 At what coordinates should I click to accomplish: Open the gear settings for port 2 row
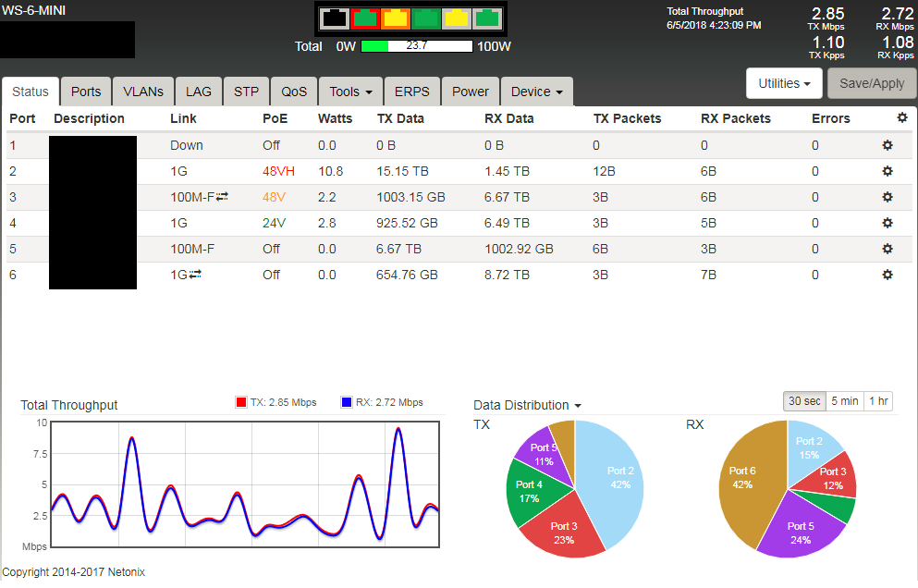[x=887, y=171]
